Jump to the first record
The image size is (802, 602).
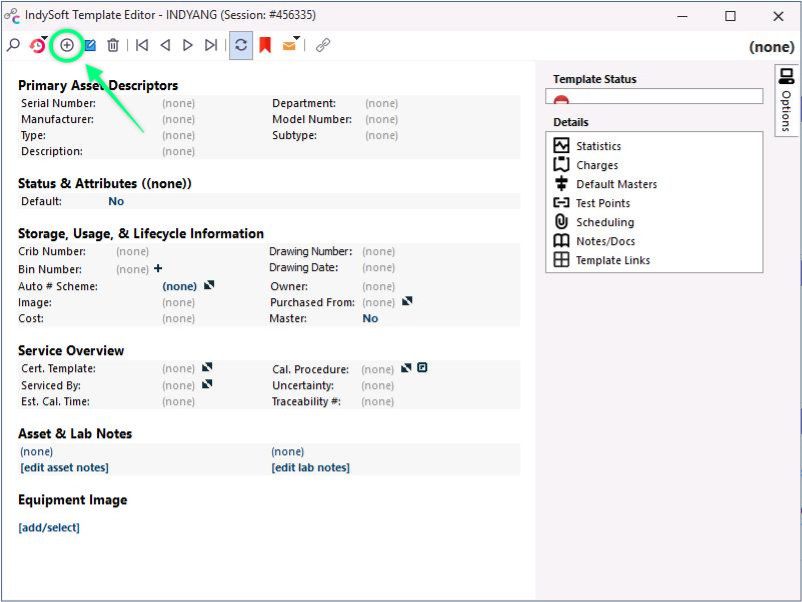point(142,45)
